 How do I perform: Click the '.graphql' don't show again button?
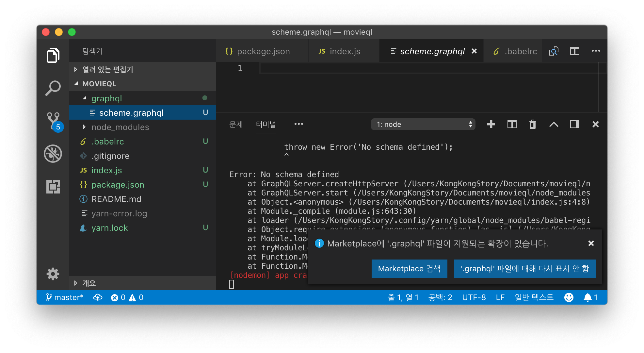[524, 269]
